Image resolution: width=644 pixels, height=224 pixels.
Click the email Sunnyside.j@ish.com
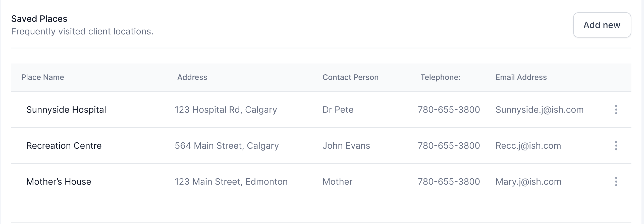(x=539, y=110)
